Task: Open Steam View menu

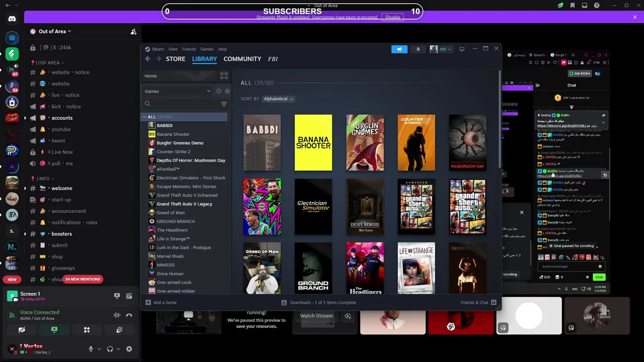Action: [173, 49]
